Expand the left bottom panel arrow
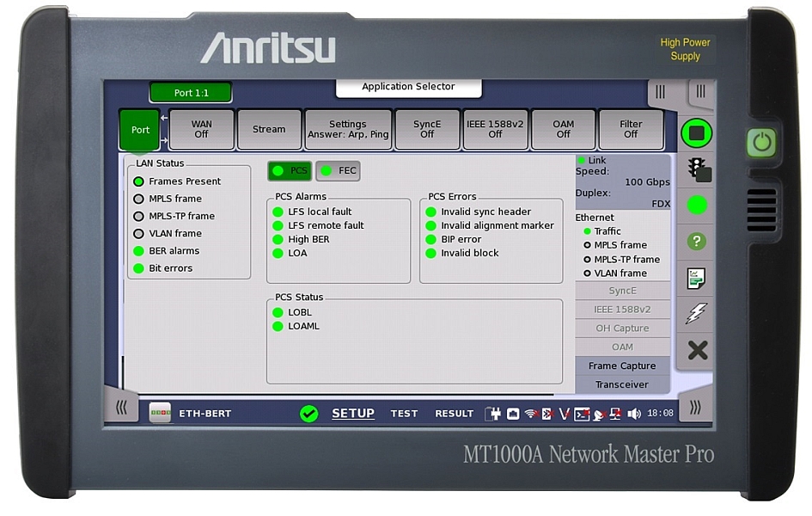 point(121,408)
